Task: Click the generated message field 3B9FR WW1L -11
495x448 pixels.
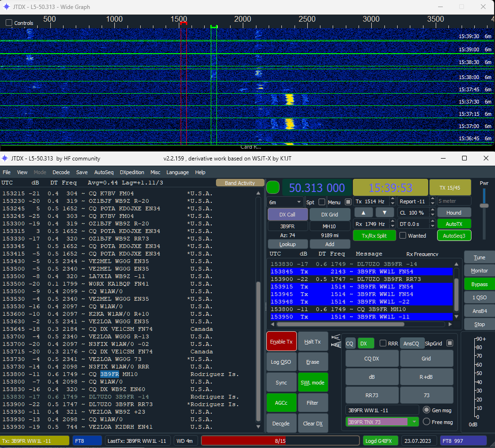Action: (x=382, y=410)
